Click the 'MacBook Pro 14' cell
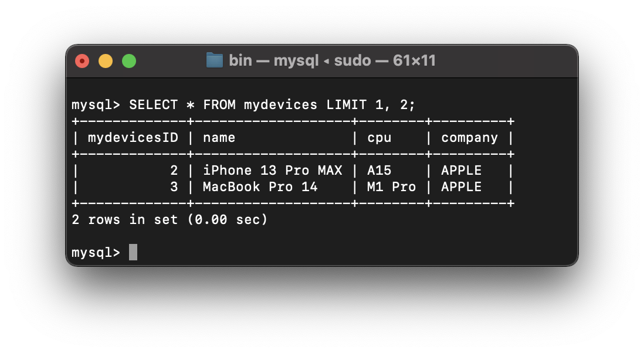 (x=260, y=186)
